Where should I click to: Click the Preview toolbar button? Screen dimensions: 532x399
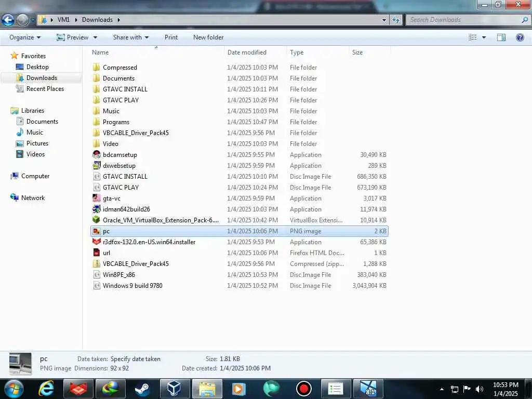[72, 37]
